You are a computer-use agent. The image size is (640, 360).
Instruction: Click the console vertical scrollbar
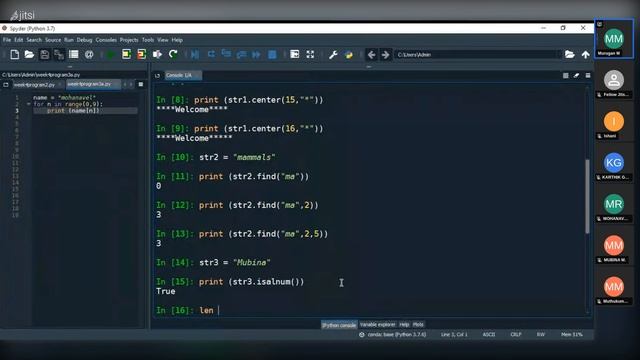coord(587,196)
